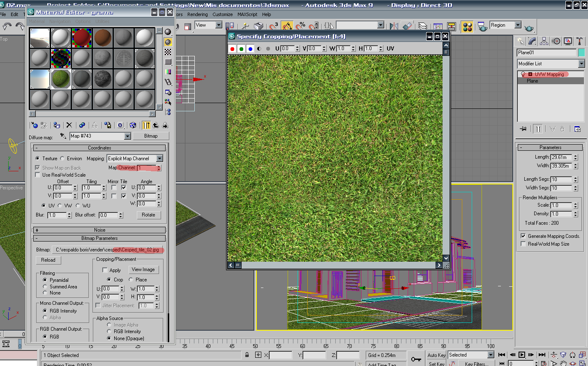Click the Material Editor toolbar icon with four spheres
Viewport: 588px width, 366px height.
(467, 27)
